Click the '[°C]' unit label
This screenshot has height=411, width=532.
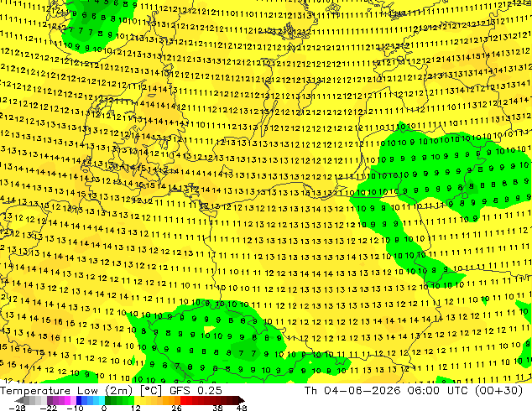tap(151, 391)
